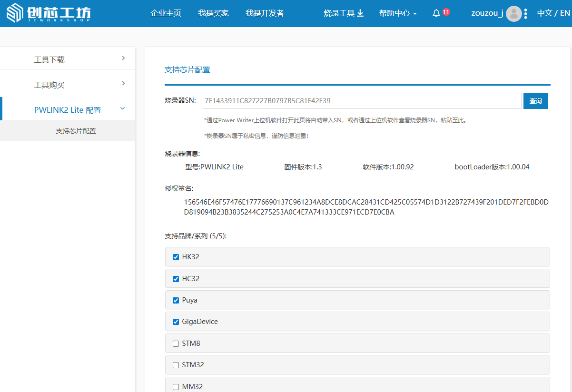Switch language via 中文 / EN link
572x392 pixels.
pos(553,13)
